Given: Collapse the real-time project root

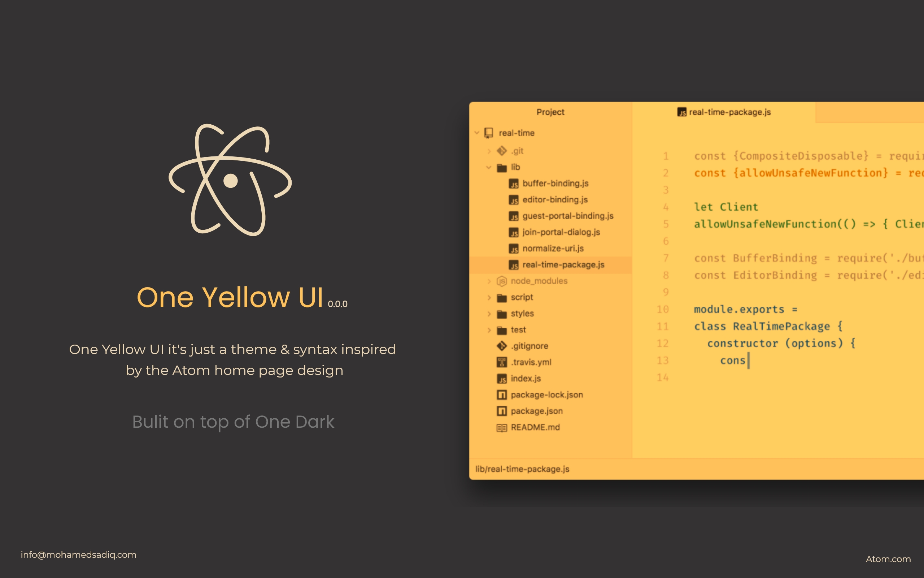Looking at the screenshot, I should (477, 133).
